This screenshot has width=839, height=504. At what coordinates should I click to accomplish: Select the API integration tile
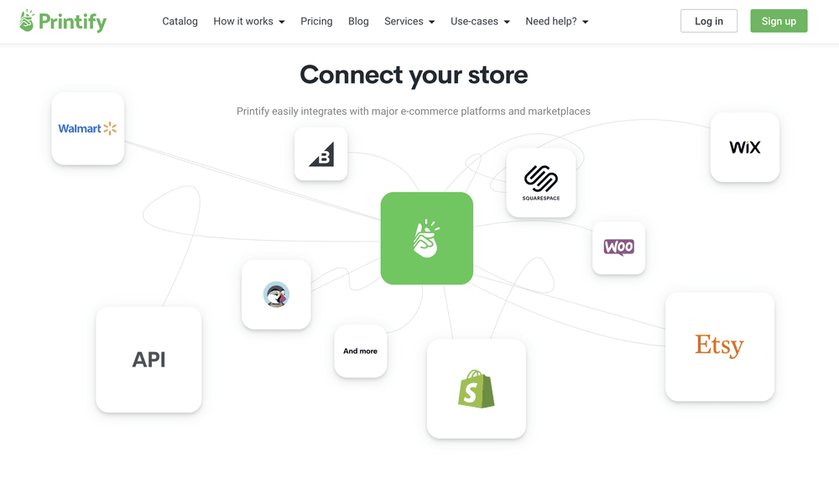coord(149,360)
